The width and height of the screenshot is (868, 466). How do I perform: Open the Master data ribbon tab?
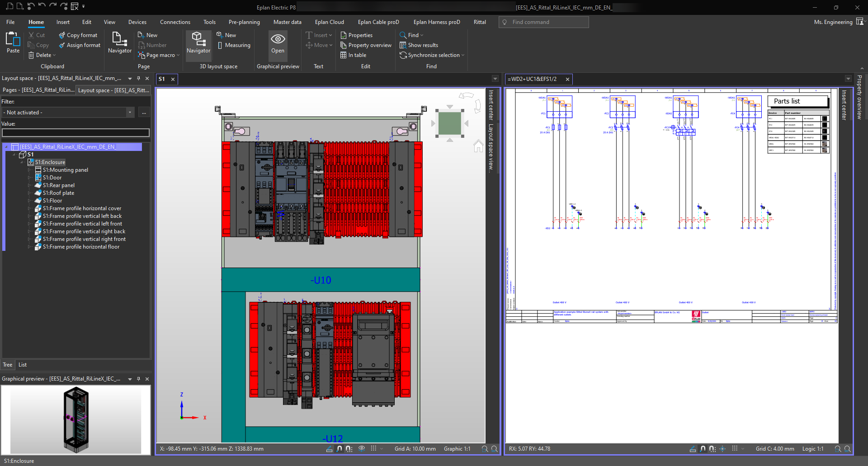pyautogui.click(x=287, y=22)
